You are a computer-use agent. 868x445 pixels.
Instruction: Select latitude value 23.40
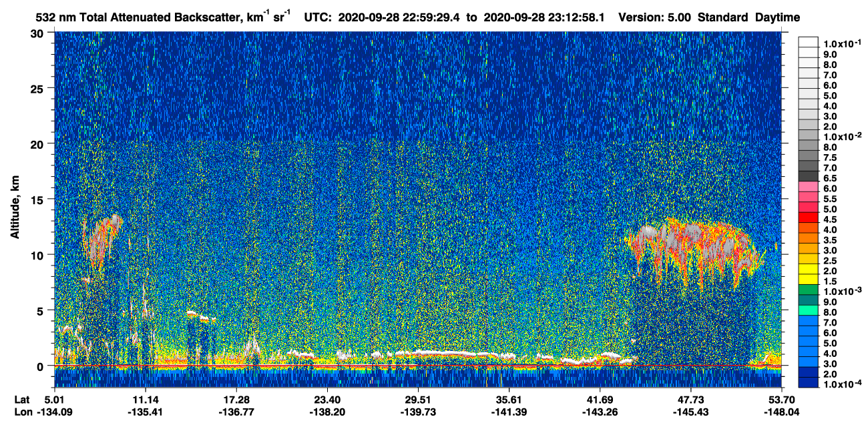point(327,400)
